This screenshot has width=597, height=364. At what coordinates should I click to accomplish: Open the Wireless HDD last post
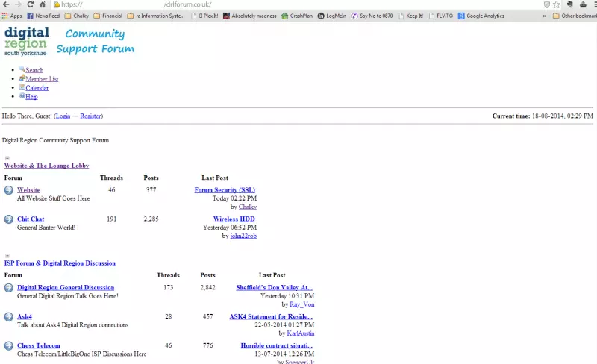click(x=234, y=219)
